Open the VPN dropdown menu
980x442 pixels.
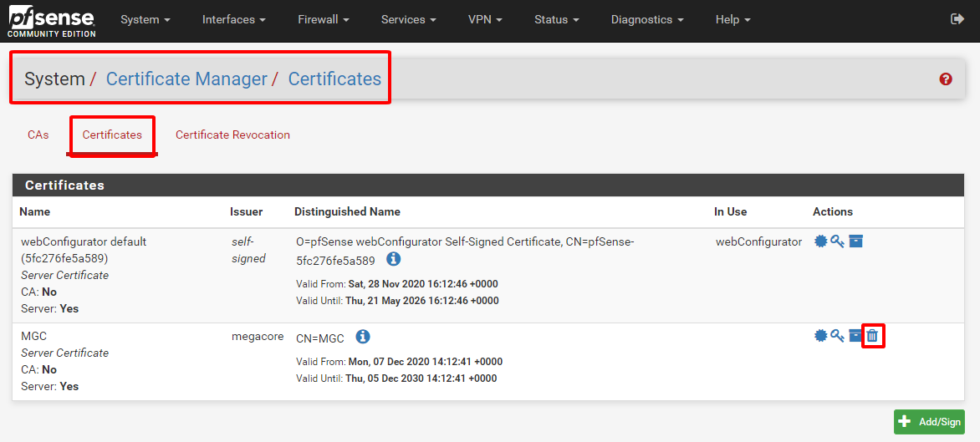pyautogui.click(x=485, y=20)
